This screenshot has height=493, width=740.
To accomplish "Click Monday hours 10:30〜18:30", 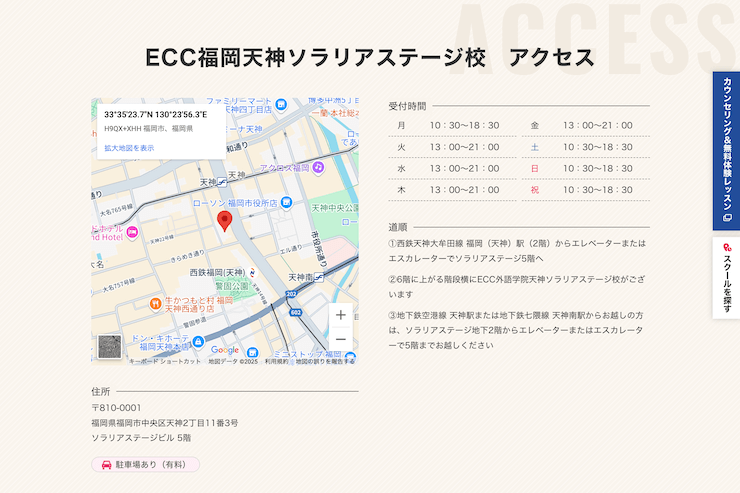I will pyautogui.click(x=464, y=125).
